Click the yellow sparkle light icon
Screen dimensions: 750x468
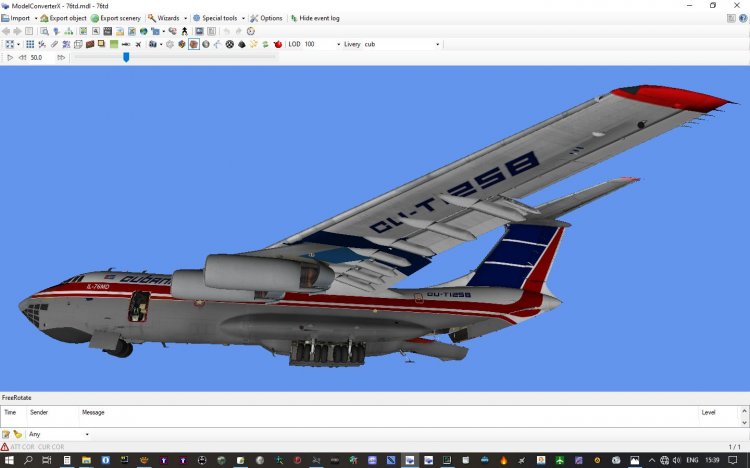(254, 44)
